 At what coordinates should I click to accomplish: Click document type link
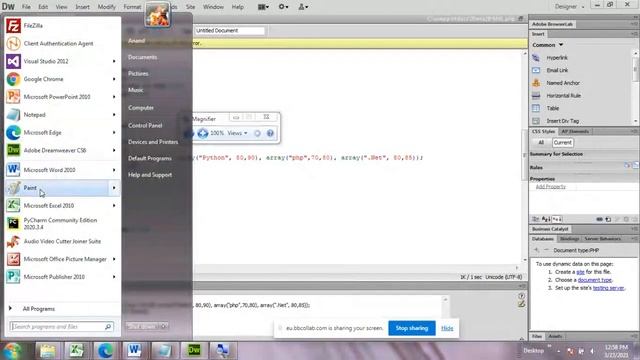click(595, 280)
